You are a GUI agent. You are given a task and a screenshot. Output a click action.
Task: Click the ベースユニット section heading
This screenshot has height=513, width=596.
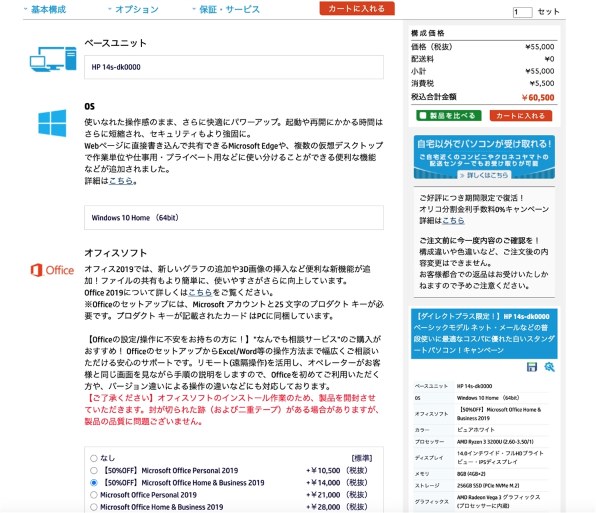coord(116,43)
